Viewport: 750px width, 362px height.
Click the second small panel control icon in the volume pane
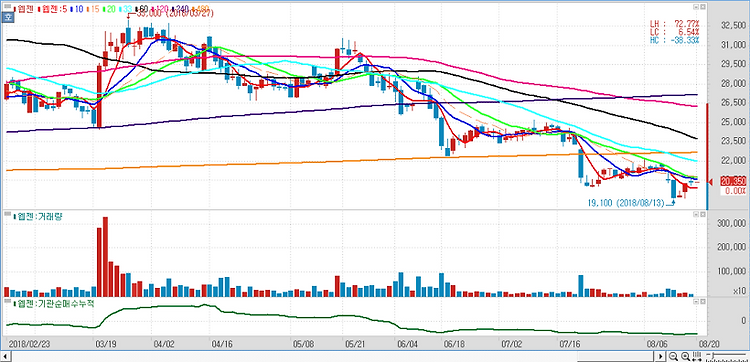point(703,214)
